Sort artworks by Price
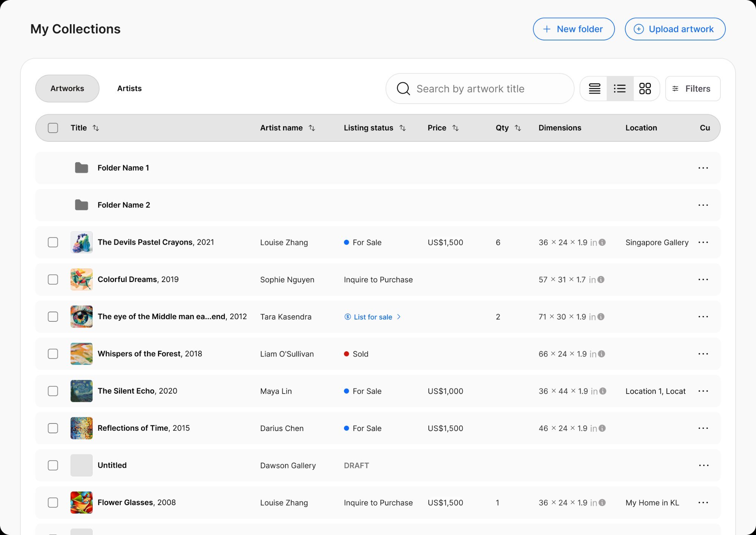The height and width of the screenshot is (535, 756). point(455,128)
